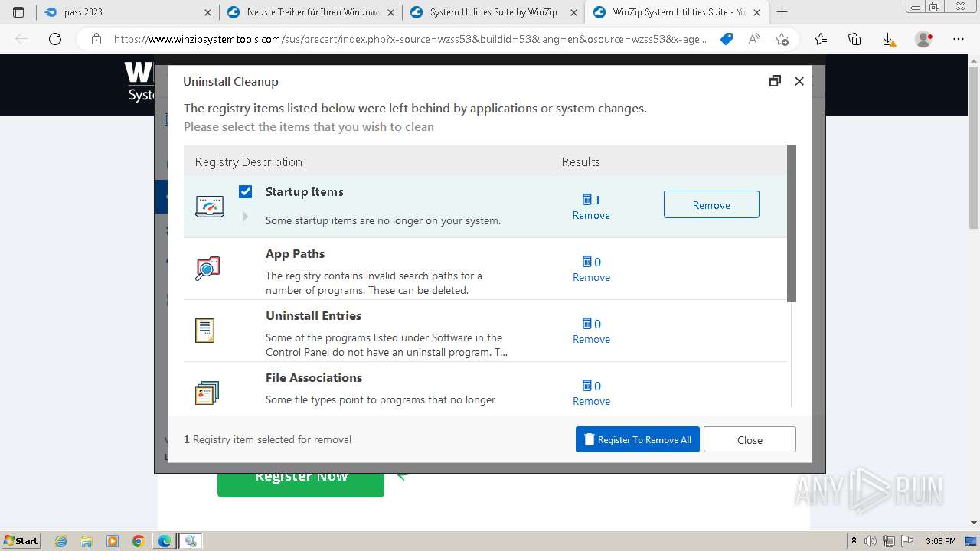Add this page to favorites star icon
This screenshot has width=980, height=551.
coord(782,39)
